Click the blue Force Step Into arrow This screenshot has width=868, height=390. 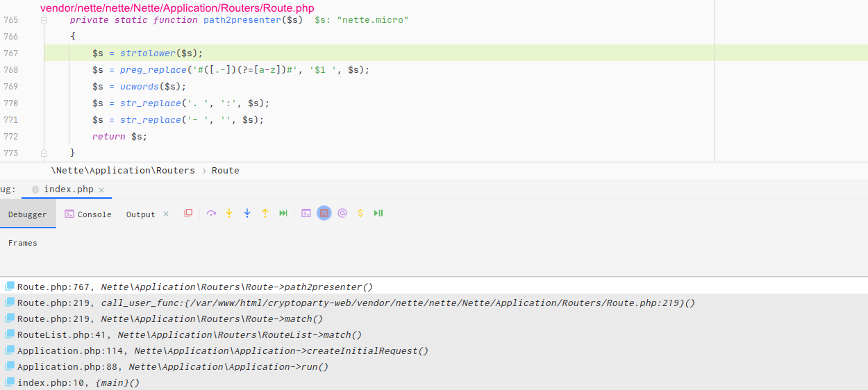[x=247, y=214]
